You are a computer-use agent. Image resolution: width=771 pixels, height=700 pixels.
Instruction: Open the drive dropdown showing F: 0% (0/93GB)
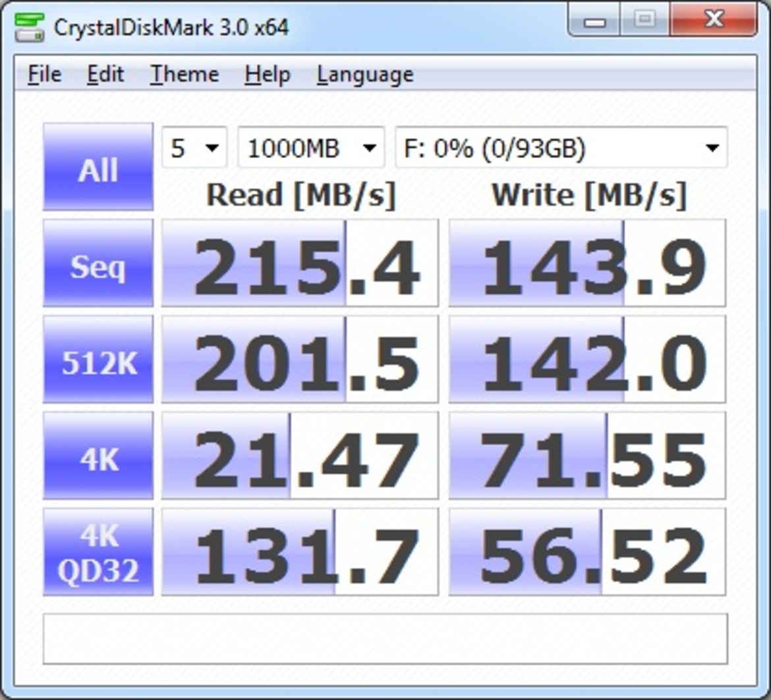pyautogui.click(x=561, y=148)
